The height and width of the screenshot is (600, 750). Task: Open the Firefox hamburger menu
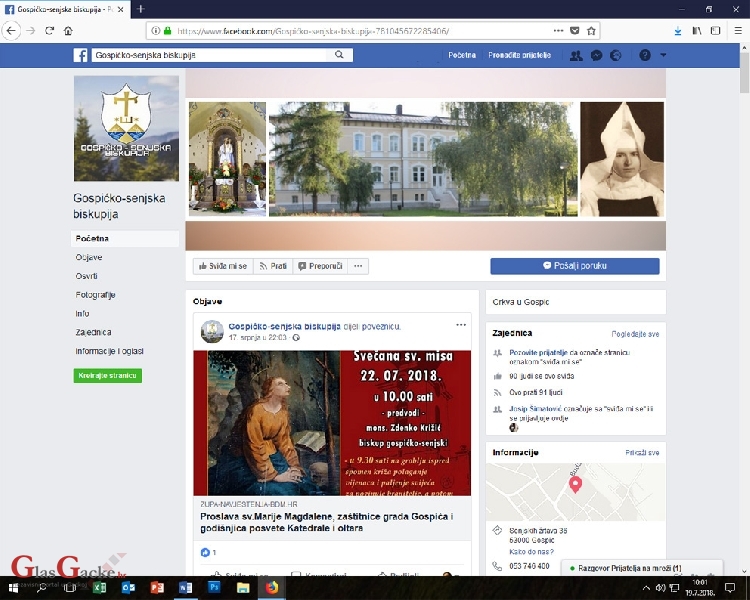point(738,31)
